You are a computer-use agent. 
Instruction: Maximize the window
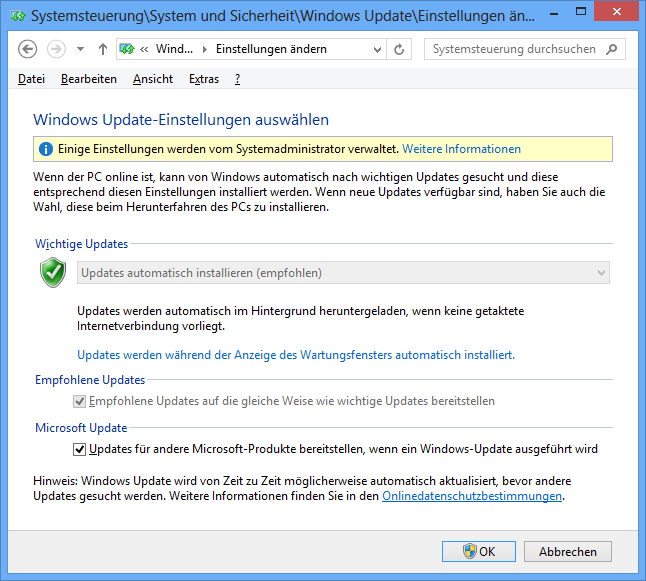(x=580, y=12)
